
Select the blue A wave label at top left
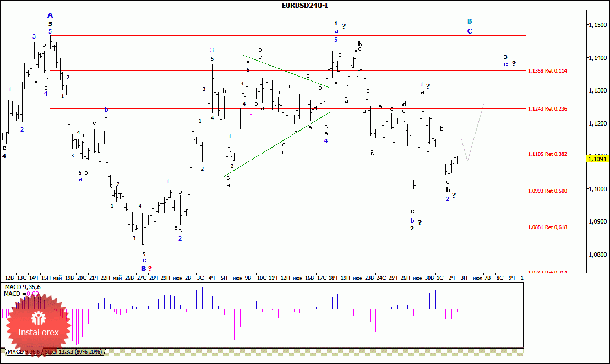click(x=50, y=15)
